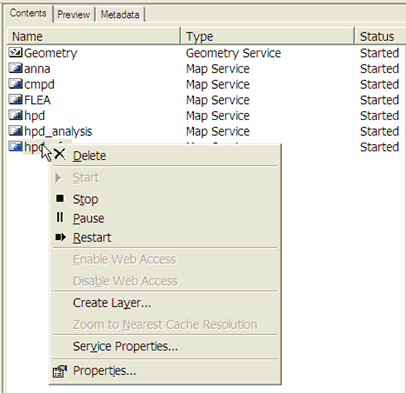Sort list by the Type column header
This screenshot has height=394, width=406.
point(267,36)
